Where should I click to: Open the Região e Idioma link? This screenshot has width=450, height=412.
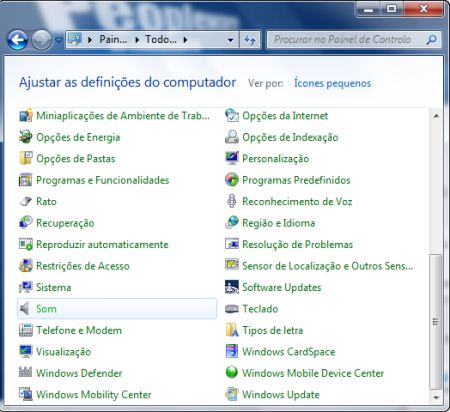coord(279,223)
